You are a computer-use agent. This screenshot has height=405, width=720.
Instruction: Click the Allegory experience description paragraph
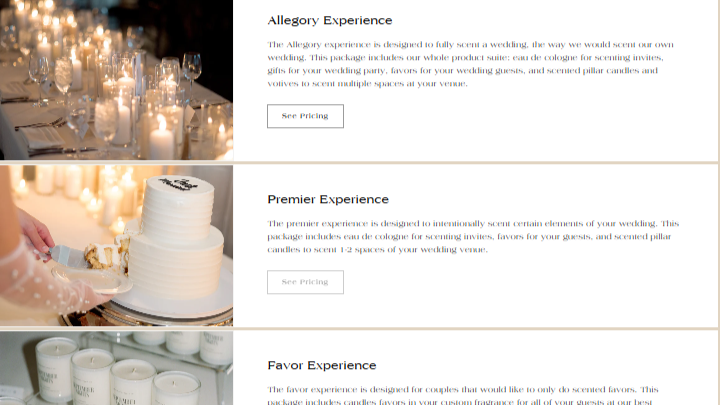(471, 64)
